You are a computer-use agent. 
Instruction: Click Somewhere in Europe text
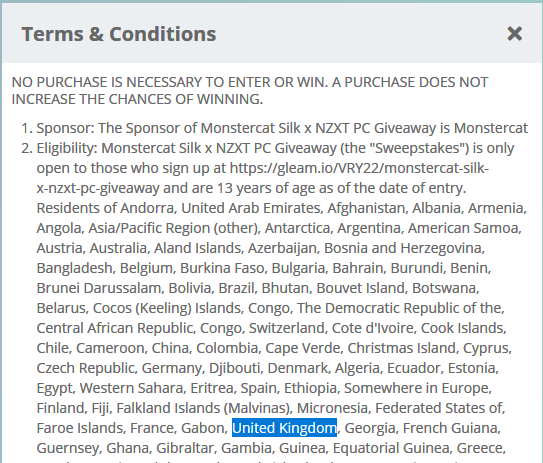point(417,388)
